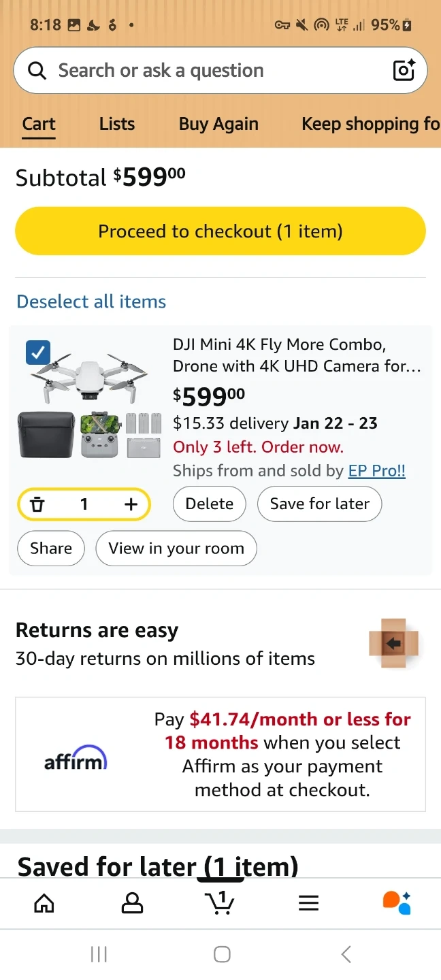Tap the camera lens search icon
The height and width of the screenshot is (980, 441).
point(404,70)
